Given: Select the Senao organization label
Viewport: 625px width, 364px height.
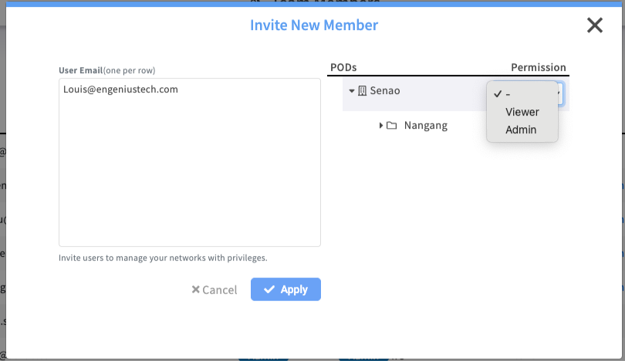Looking at the screenshot, I should (385, 91).
